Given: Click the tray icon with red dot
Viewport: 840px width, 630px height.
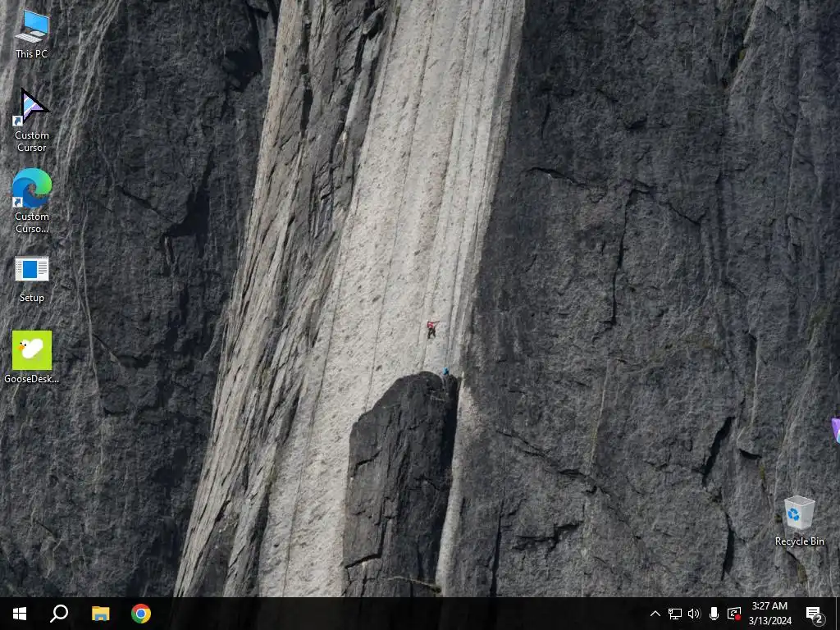Looking at the screenshot, I should click(734, 614).
